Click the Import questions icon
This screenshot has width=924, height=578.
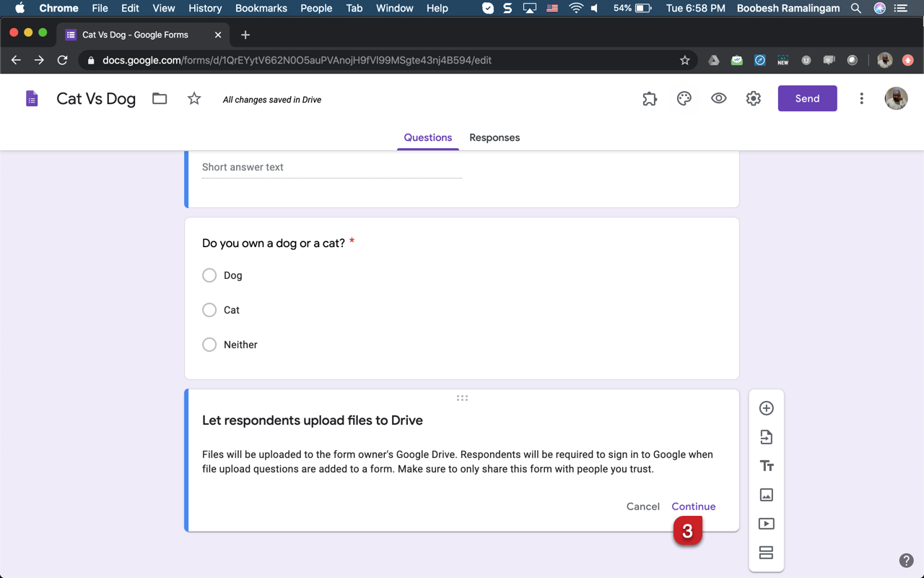pos(767,437)
